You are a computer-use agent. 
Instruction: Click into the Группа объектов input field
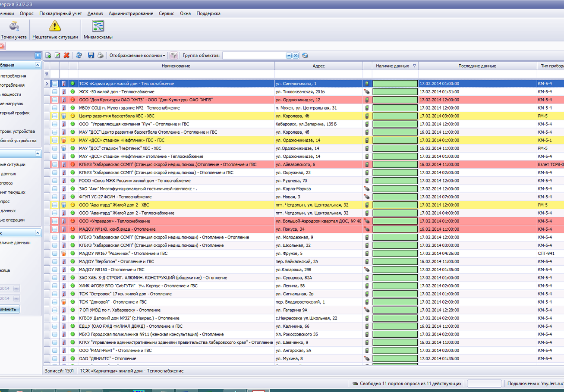coord(254,56)
